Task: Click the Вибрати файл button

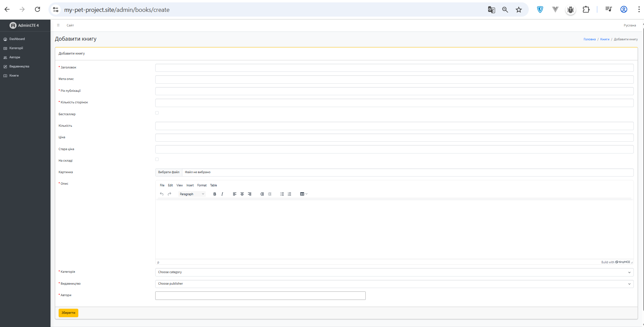Action: (169, 172)
